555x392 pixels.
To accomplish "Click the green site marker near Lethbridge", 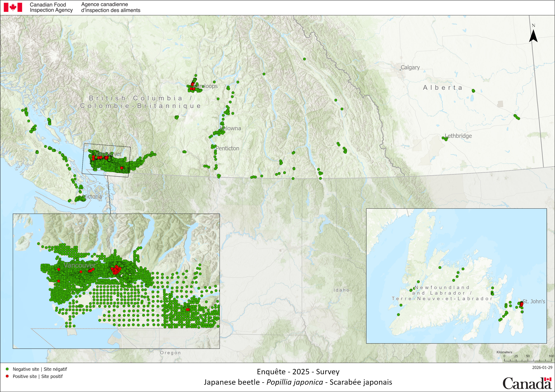I will [445, 138].
